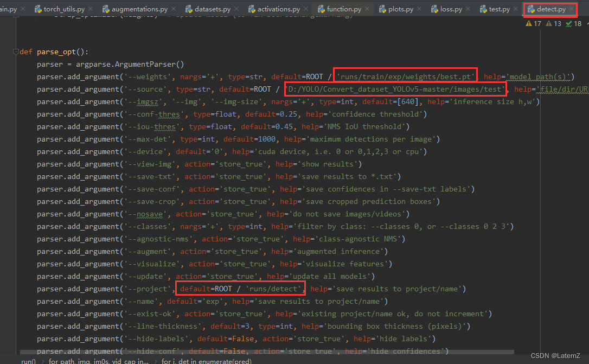The width and height of the screenshot is (589, 364).
Task: Click the '--weights' argument string
Action: click(148, 76)
